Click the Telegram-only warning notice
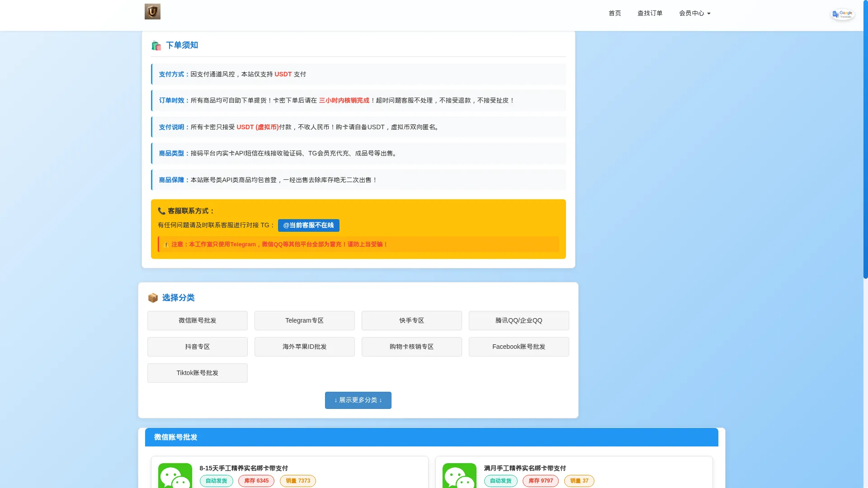The image size is (868, 488). (x=359, y=244)
